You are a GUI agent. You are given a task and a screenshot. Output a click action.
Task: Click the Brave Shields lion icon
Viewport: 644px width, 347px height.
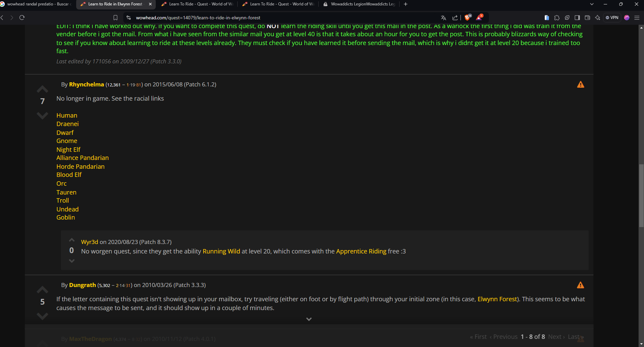(x=468, y=18)
